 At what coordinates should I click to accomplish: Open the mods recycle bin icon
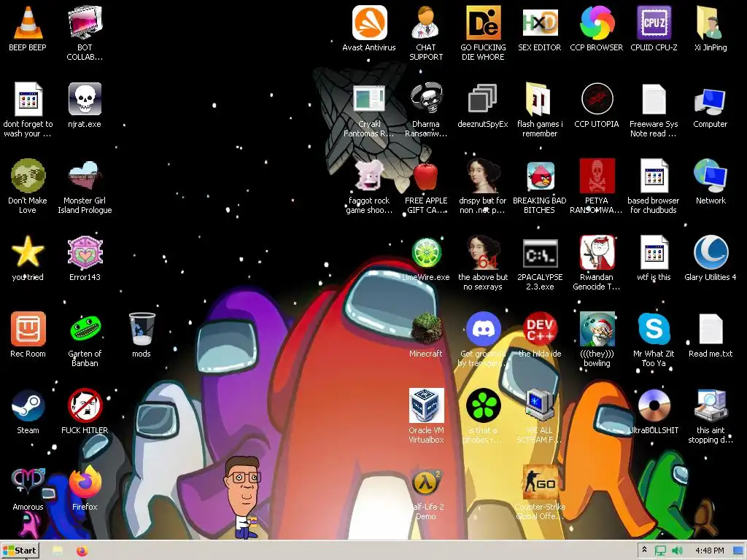[x=142, y=329]
